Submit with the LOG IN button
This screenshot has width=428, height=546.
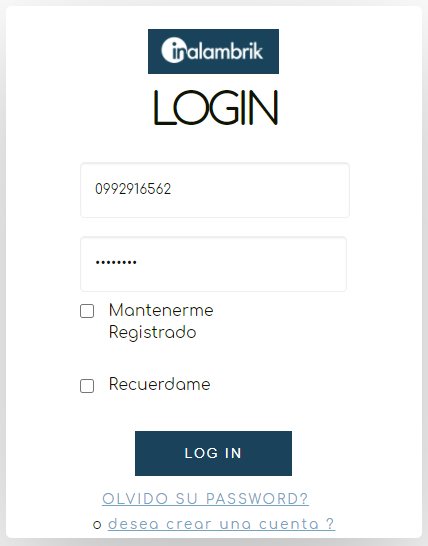click(x=213, y=453)
